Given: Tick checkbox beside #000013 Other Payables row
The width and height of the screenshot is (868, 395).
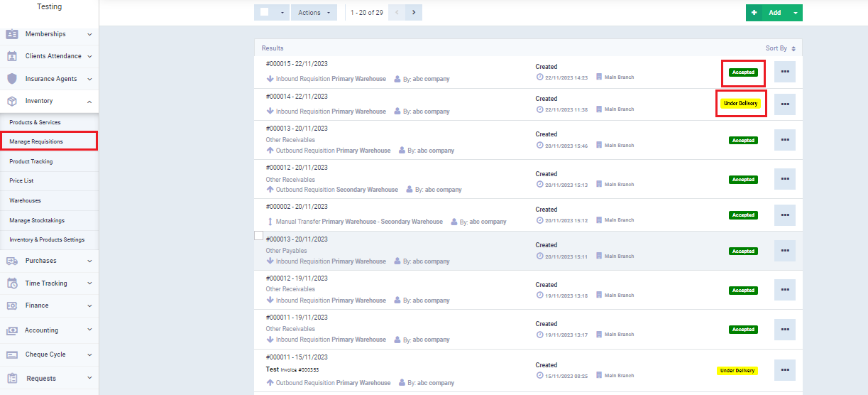Looking at the screenshot, I should 259,236.
